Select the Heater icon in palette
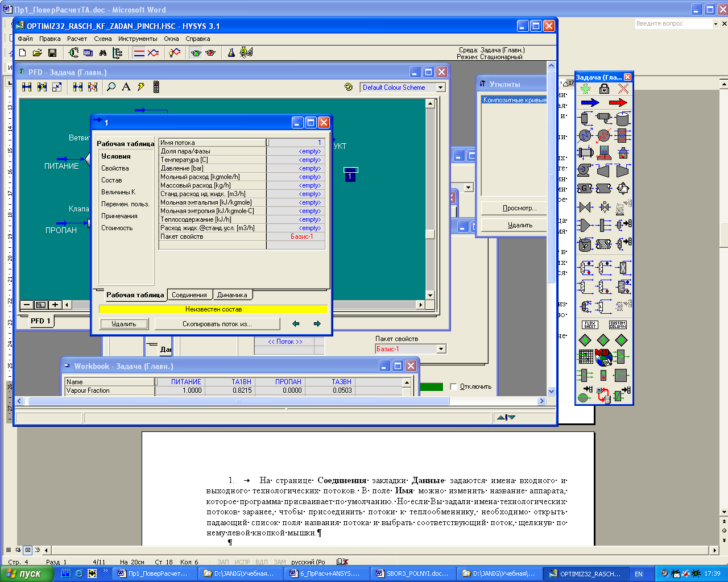Viewport: 728px width, 582px height. click(604, 135)
